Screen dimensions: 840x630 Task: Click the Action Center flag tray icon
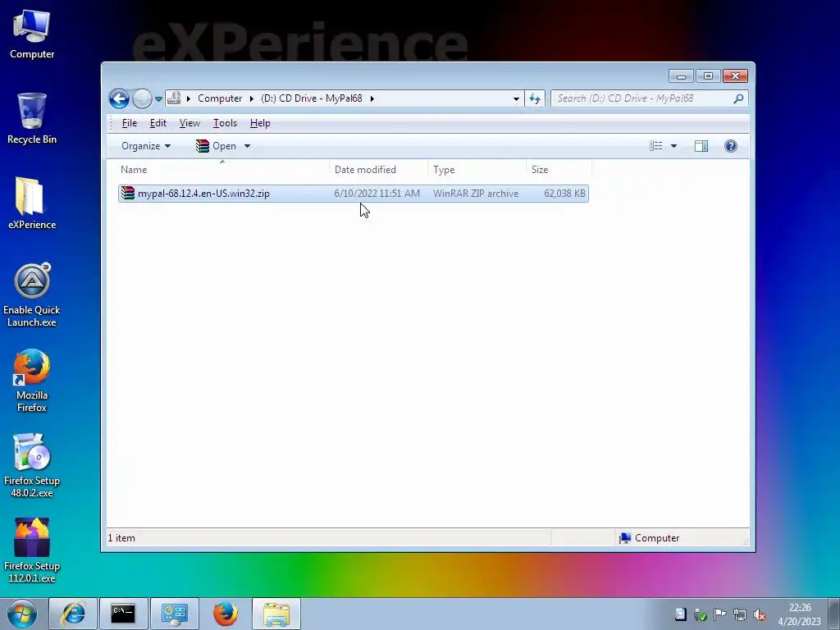(x=720, y=614)
